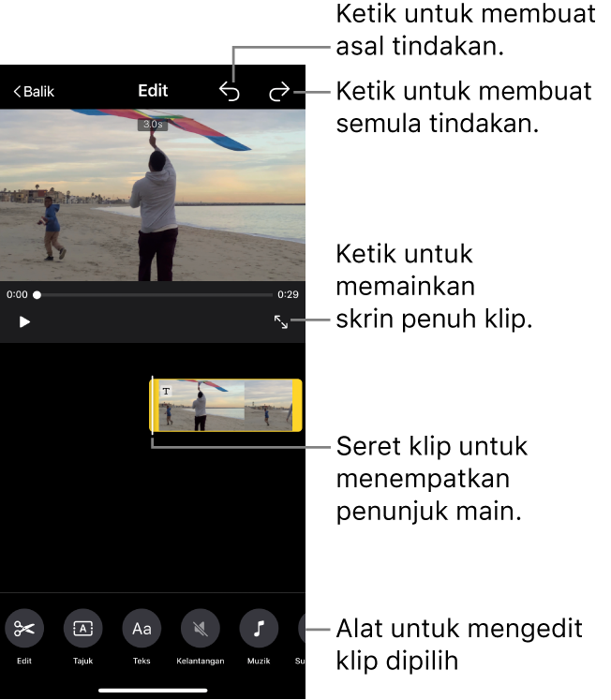Tap the undo arrow icon
The height and width of the screenshot is (700, 611).
pyautogui.click(x=230, y=92)
